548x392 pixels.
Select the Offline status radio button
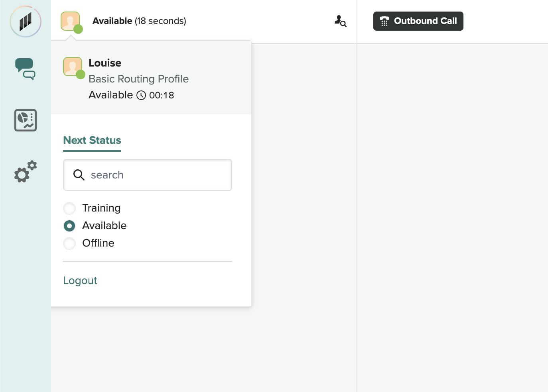click(x=69, y=243)
